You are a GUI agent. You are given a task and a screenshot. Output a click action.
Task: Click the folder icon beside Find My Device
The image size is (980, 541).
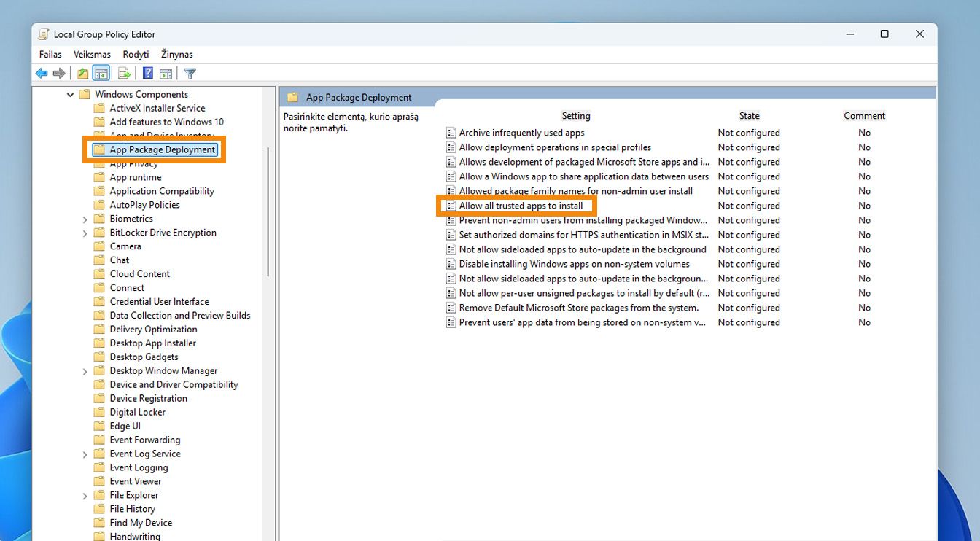[x=100, y=524]
